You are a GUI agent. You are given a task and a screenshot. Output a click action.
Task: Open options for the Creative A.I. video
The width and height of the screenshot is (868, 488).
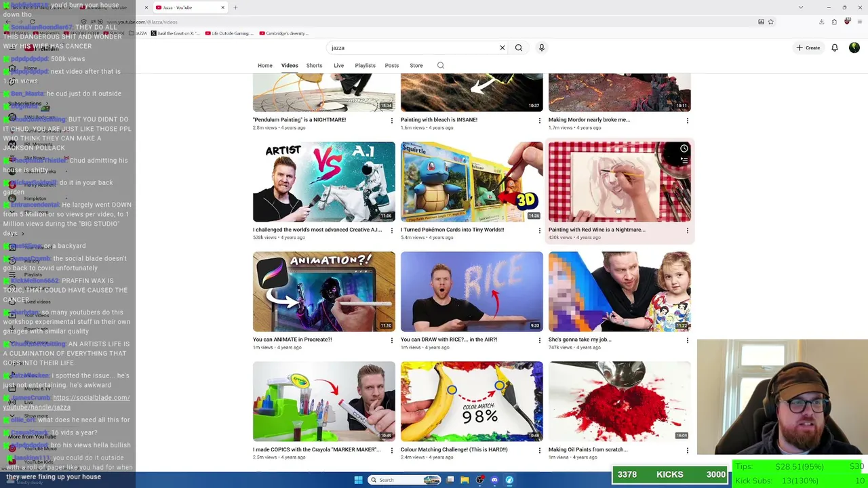[x=391, y=230]
